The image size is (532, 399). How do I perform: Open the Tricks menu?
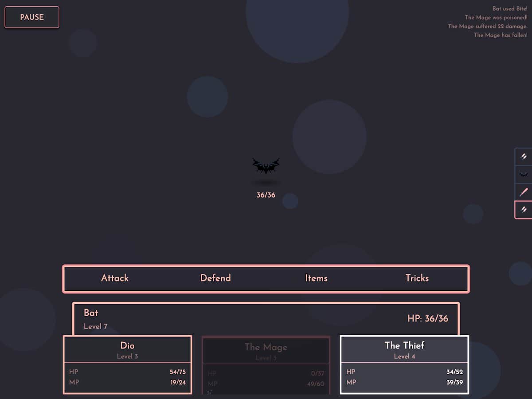pyautogui.click(x=417, y=278)
